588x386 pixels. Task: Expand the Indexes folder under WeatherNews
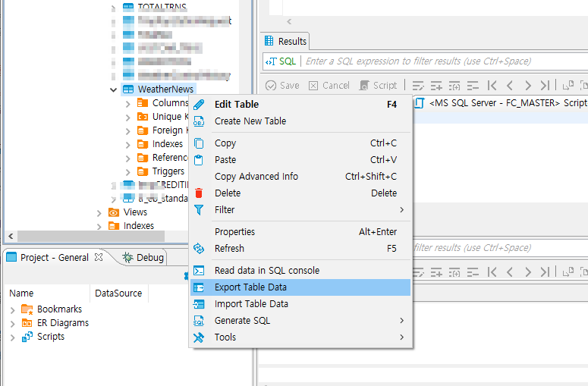pyautogui.click(x=128, y=145)
